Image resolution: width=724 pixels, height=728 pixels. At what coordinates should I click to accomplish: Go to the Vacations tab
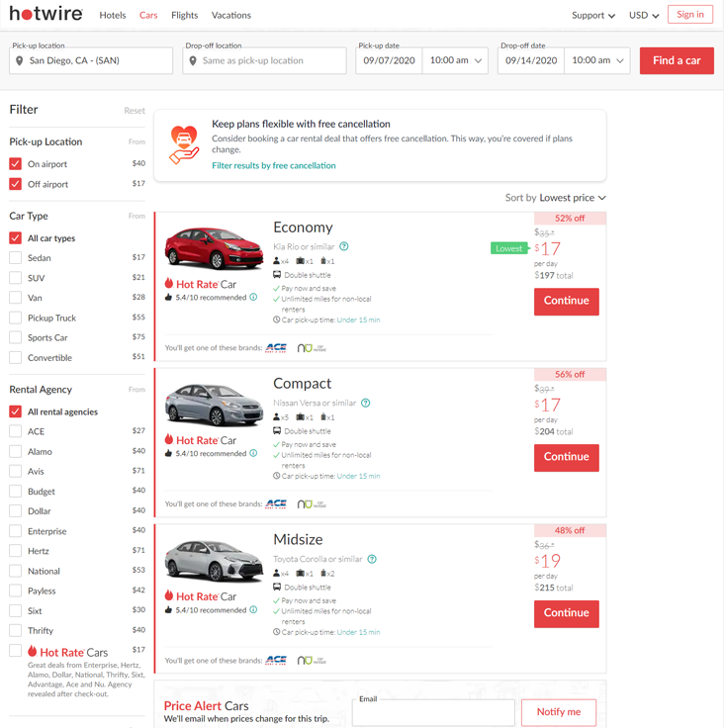pyautogui.click(x=231, y=15)
